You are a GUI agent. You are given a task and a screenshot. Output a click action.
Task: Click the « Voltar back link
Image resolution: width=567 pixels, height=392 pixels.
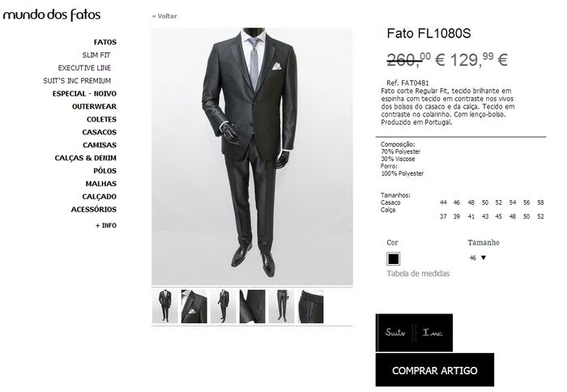(x=164, y=16)
